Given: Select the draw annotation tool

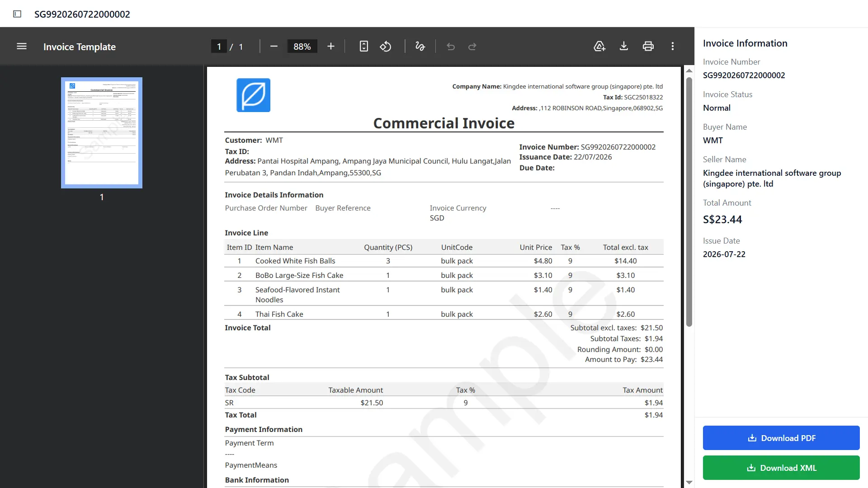Looking at the screenshot, I should 420,47.
